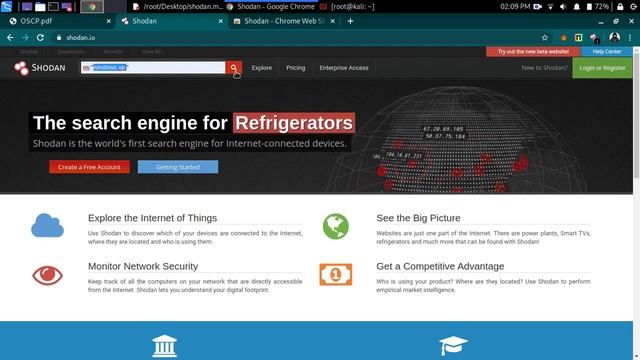Click the Shodan logo
This screenshot has height=360, width=640.
pos(40,68)
